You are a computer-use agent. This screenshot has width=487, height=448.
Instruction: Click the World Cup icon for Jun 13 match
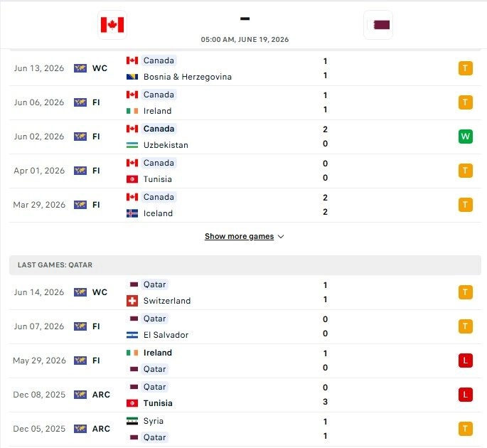point(80,68)
